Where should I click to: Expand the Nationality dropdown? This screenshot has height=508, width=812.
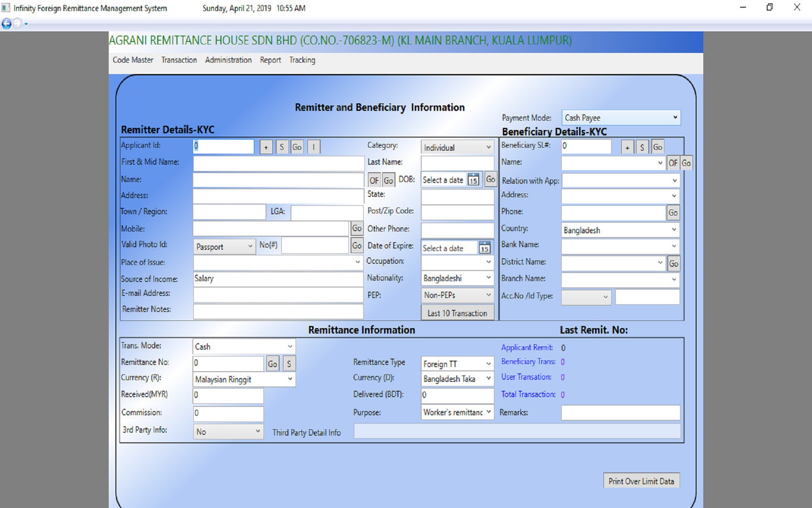tap(457, 278)
